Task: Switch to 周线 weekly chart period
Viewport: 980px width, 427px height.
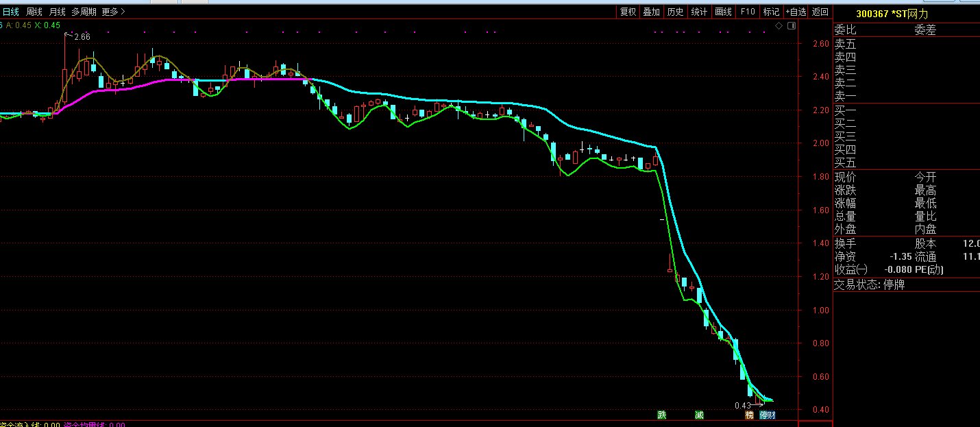Action: pos(34,12)
